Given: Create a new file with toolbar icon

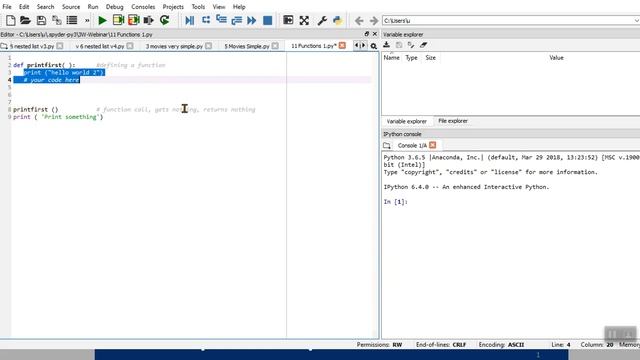Looking at the screenshot, I should 11,20.
